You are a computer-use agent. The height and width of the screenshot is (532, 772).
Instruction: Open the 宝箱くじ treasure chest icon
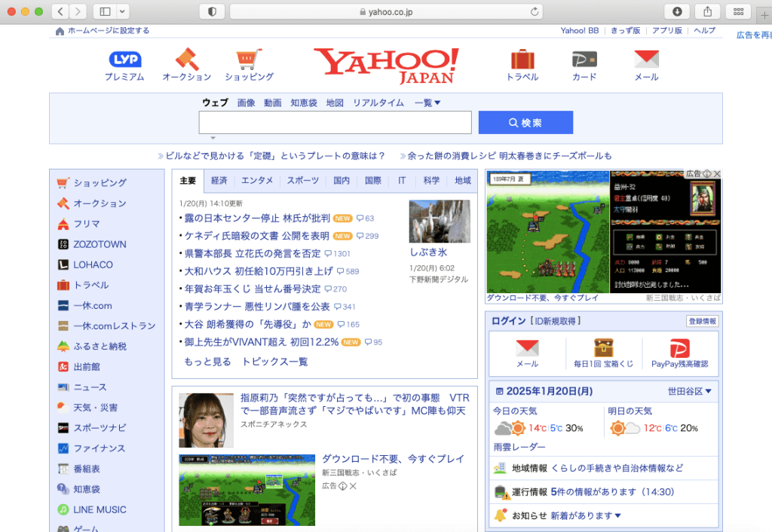pyautogui.click(x=603, y=349)
